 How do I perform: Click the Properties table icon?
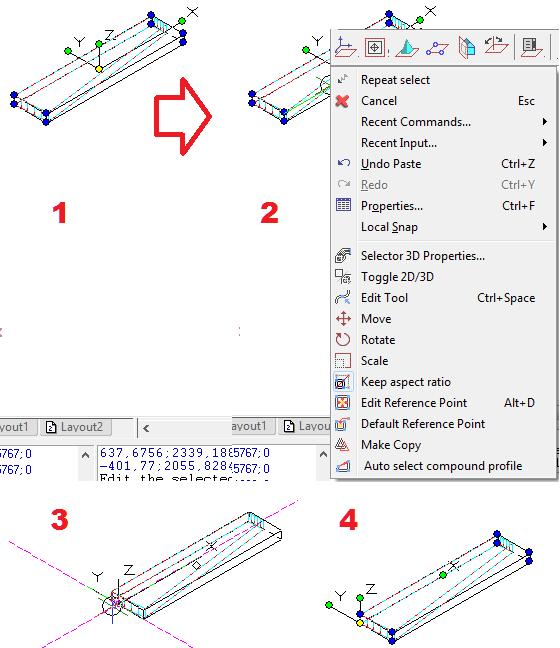[x=343, y=205]
